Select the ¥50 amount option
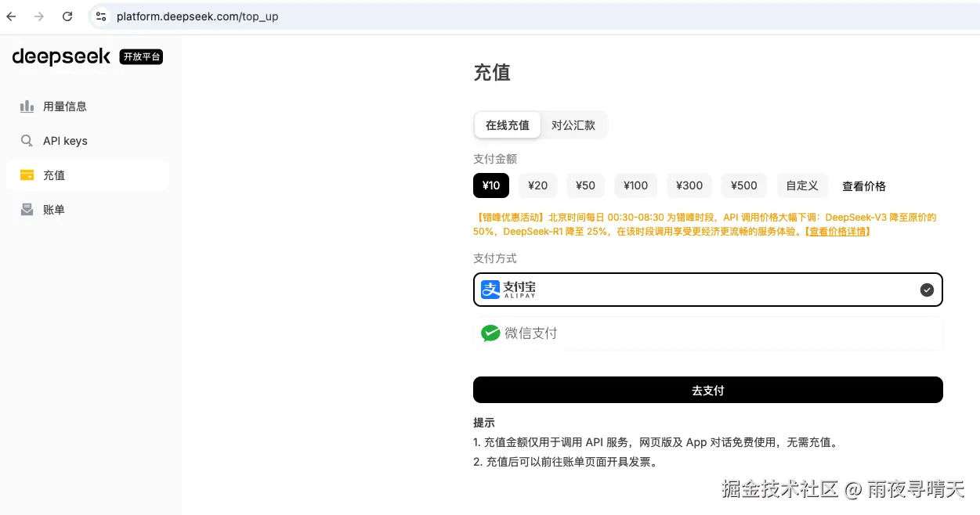This screenshot has height=515, width=980. click(x=585, y=185)
